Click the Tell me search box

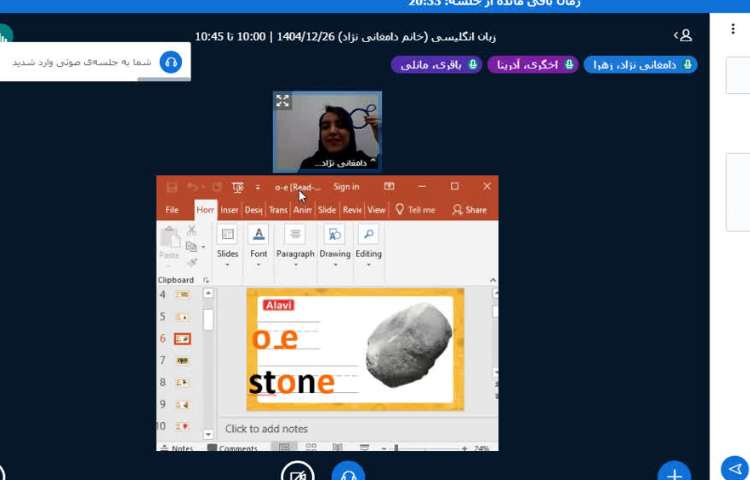[415, 210]
